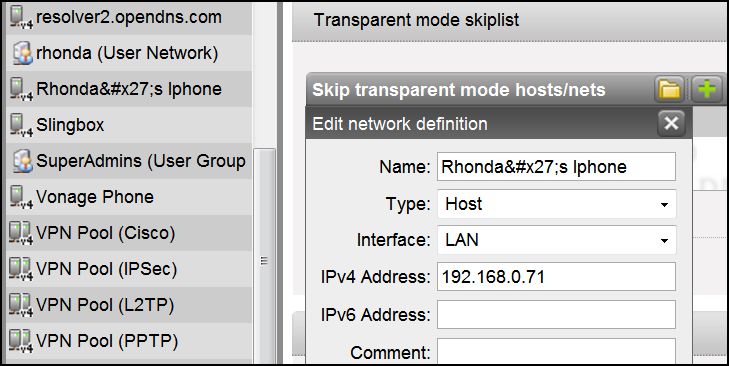The height and width of the screenshot is (366, 729).
Task: Select VPN Pool (IPSec) list entry
Action: click(x=129, y=269)
